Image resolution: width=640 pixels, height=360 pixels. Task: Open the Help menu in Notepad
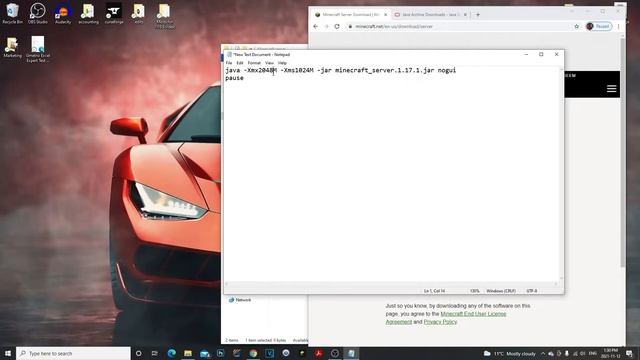282,63
